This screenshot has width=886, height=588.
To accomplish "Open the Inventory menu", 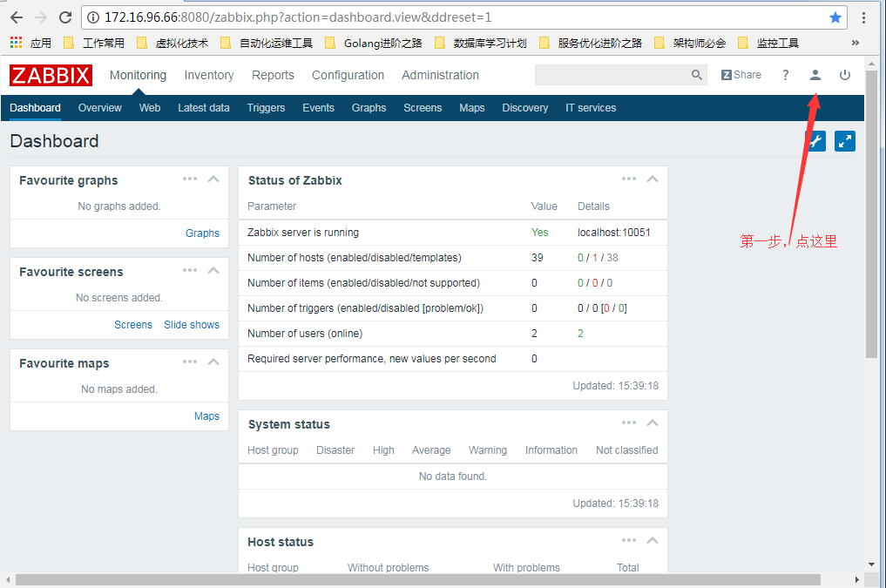I will pyautogui.click(x=209, y=75).
